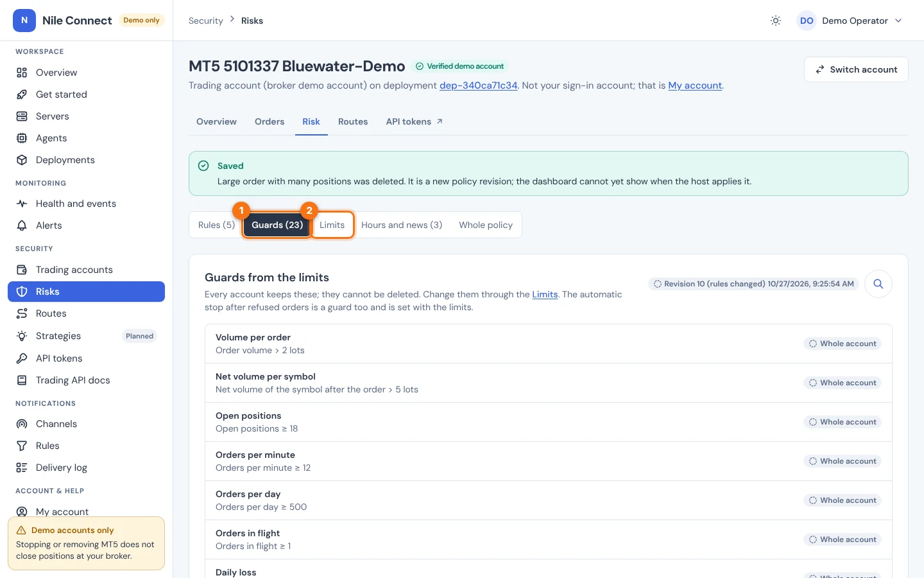Click the API tokens key icon in sidebar
Viewport: 924px width, 578px height.
tap(22, 358)
